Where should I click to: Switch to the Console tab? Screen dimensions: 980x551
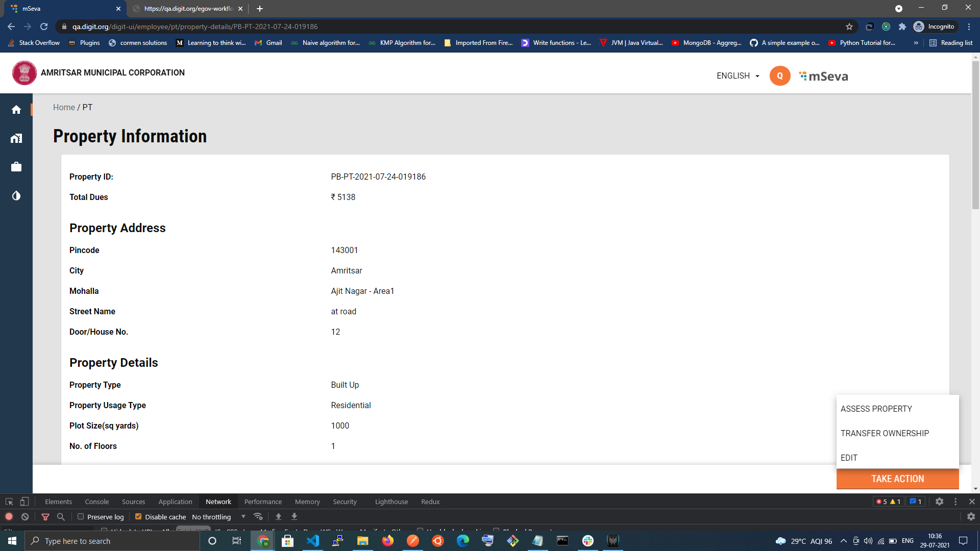[x=96, y=502]
